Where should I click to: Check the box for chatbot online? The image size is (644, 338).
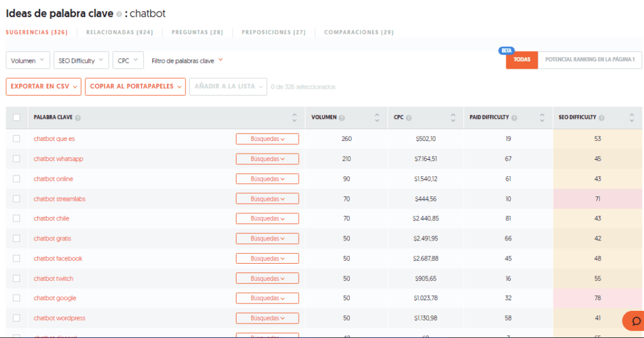point(16,179)
